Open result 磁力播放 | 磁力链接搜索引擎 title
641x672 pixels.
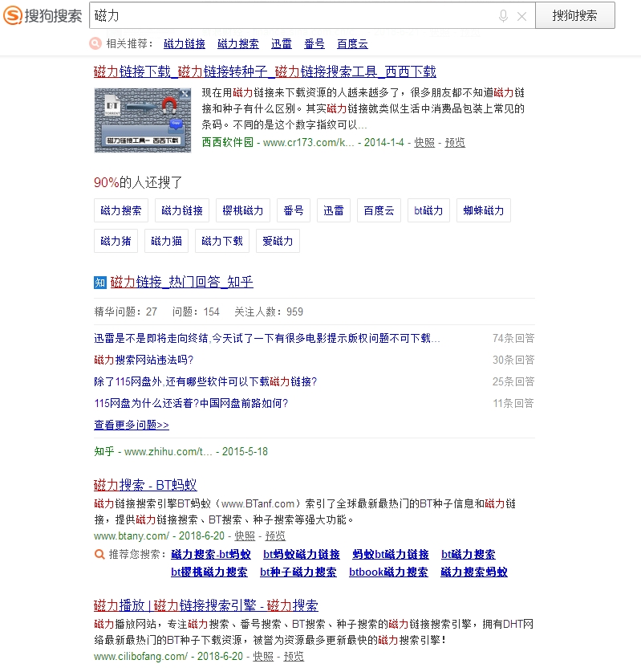206,605
